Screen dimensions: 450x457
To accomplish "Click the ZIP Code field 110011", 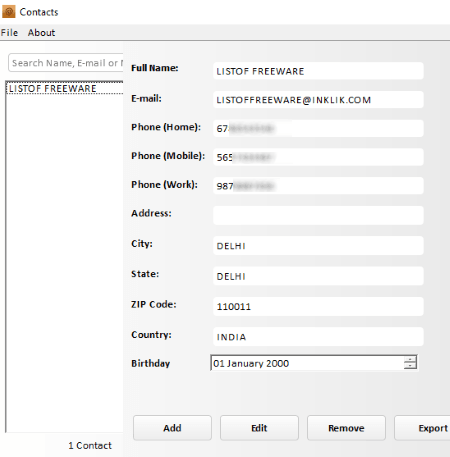I will click(318, 306).
